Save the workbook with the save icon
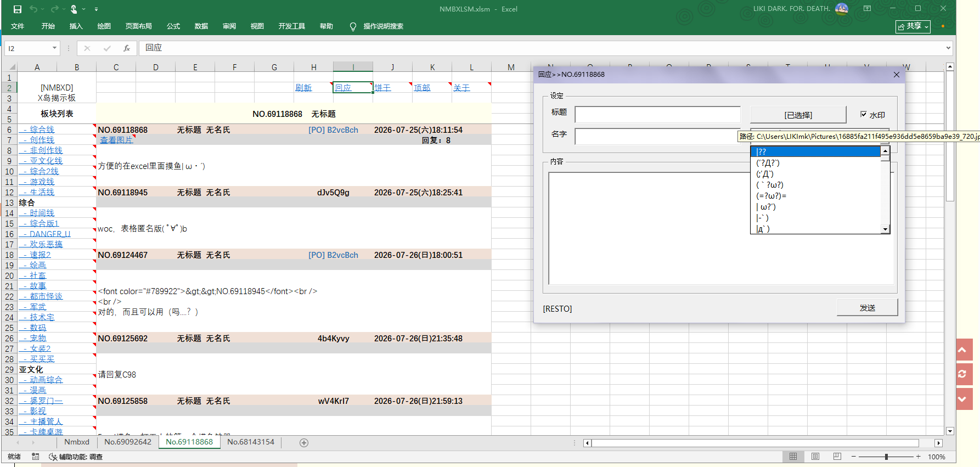Viewport: 980px width, 467px height. pyautogui.click(x=17, y=9)
